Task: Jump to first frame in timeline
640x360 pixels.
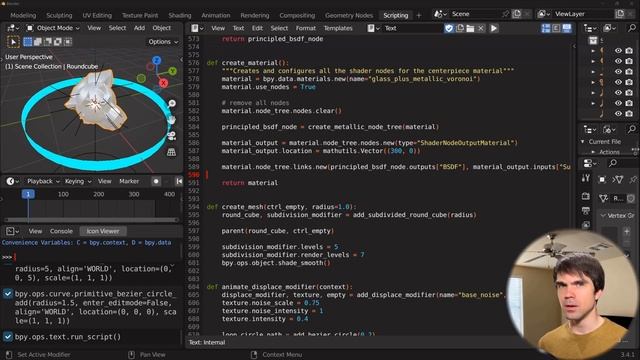Action: pos(179,181)
